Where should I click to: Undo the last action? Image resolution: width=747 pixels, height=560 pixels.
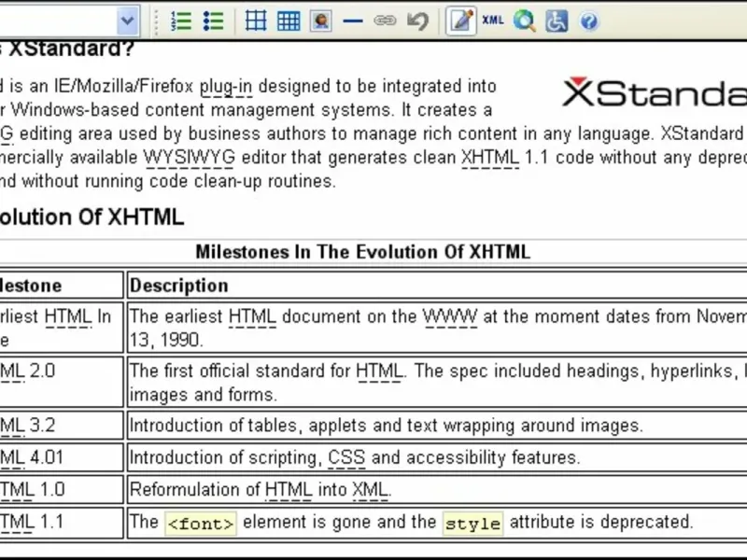(417, 21)
